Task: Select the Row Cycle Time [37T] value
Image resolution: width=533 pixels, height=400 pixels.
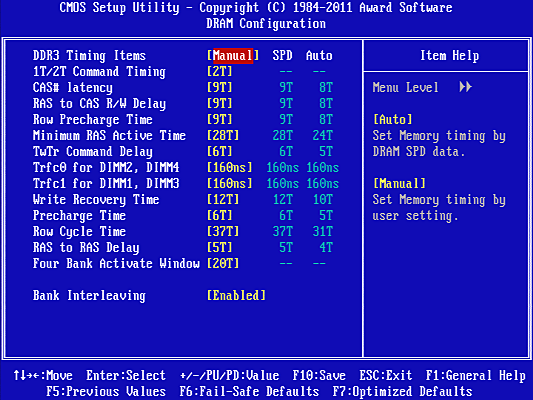Action: pyautogui.click(x=223, y=231)
